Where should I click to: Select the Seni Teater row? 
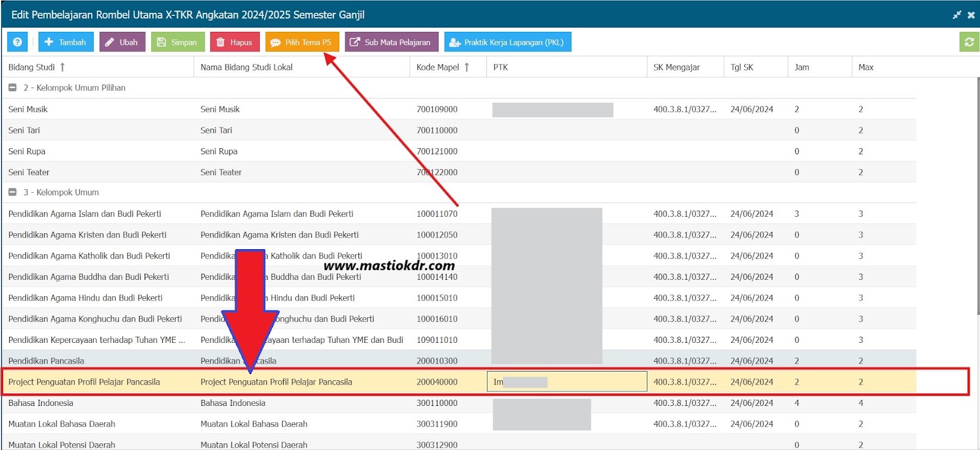pos(459,172)
